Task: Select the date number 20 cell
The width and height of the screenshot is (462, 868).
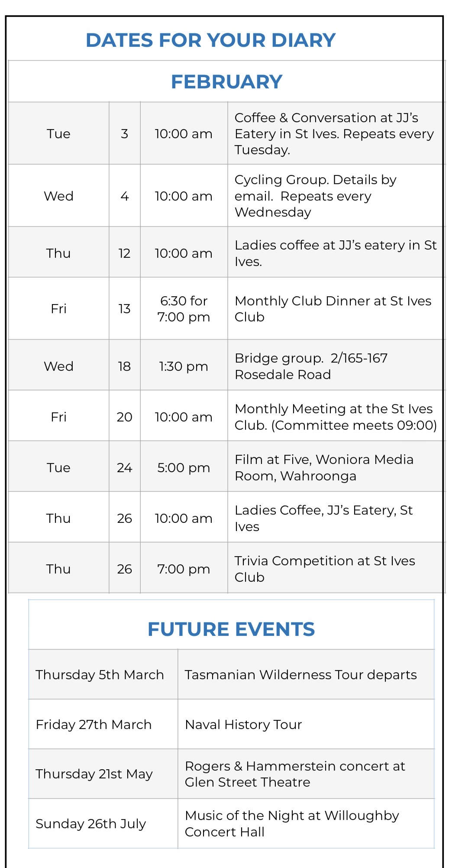Action: pos(124,417)
